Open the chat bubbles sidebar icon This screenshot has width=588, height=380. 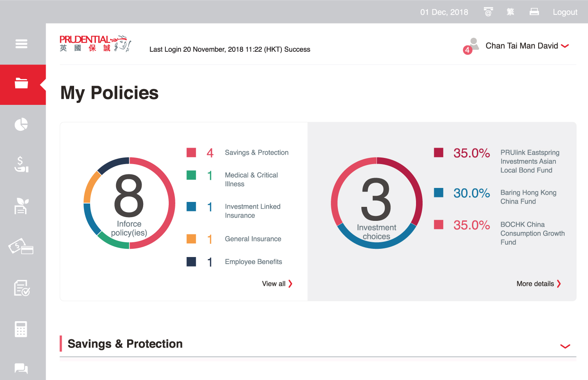pos(21,368)
